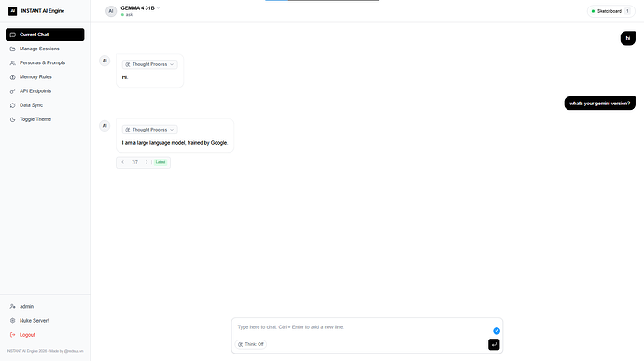Click the Personas & Prompts people icon
This screenshot has height=361, width=644.
(13, 63)
